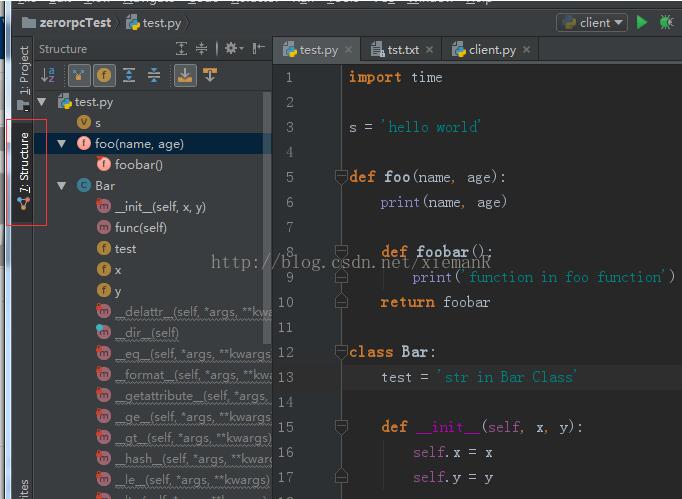
Task: Run the client configuration with green arrow
Action: (x=642, y=22)
